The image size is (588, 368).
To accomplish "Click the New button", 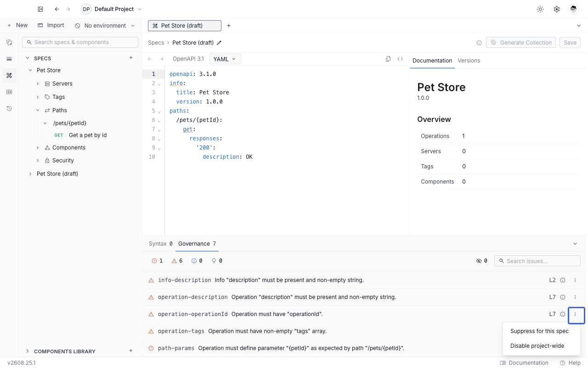I will [17, 26].
